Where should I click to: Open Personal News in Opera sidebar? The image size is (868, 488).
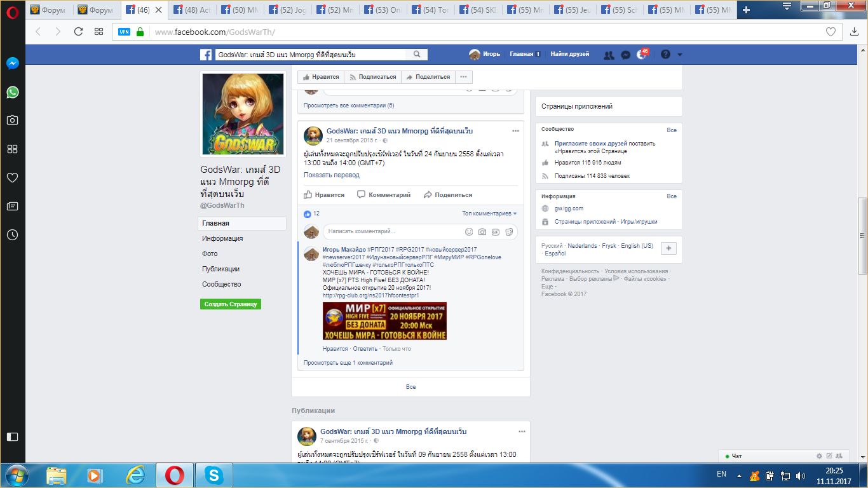(13, 206)
